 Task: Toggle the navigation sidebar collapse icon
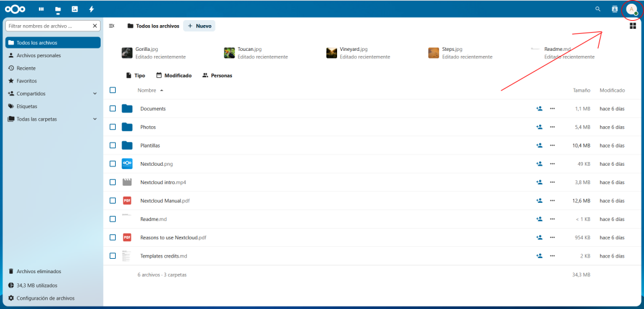pyautogui.click(x=112, y=26)
